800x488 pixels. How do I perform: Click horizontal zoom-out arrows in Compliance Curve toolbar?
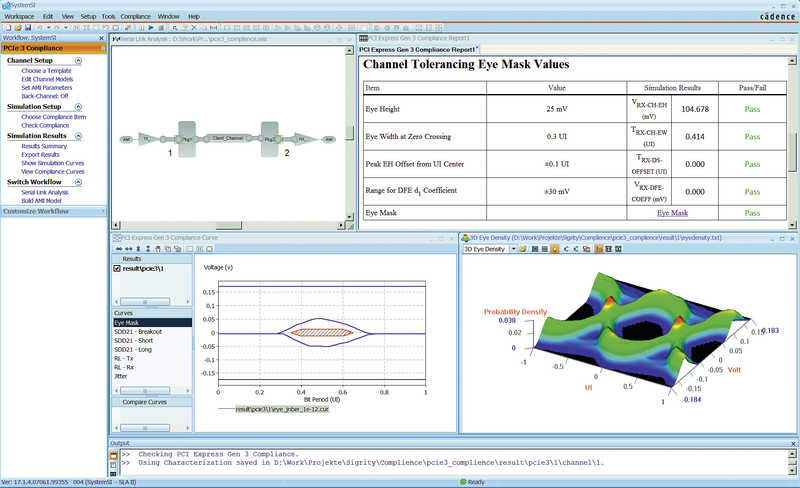[129, 249]
